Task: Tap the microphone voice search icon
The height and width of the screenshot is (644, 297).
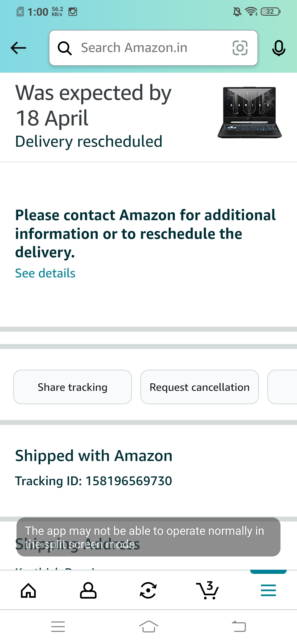Action: point(279,48)
